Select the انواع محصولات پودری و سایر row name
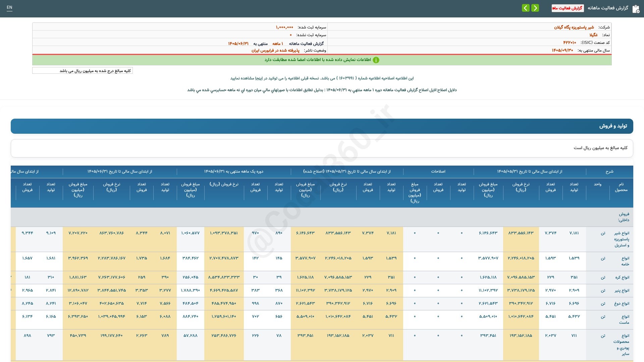The width and height of the screenshot is (644, 362). (621, 345)
